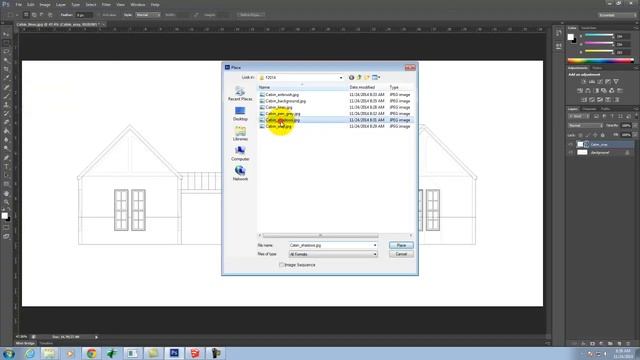
Task: Switch to the Swatches tab
Action: point(589,28)
